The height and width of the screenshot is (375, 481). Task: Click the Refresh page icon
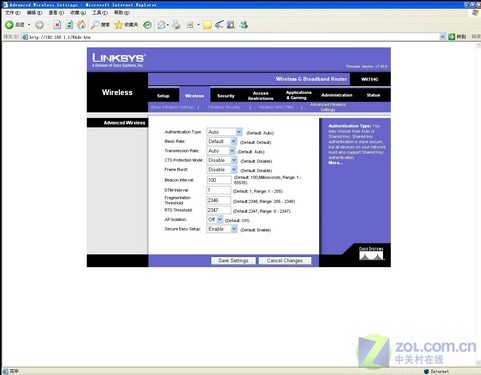69,25
